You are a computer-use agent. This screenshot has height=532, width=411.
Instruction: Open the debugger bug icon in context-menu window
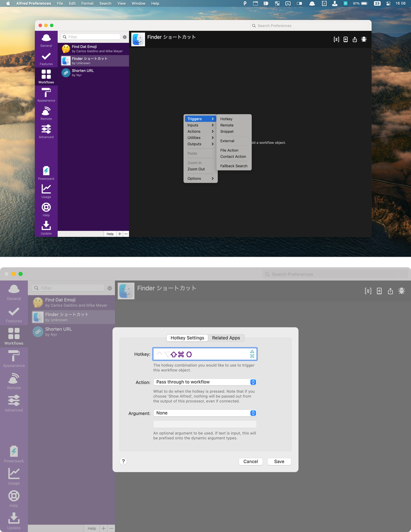click(364, 39)
